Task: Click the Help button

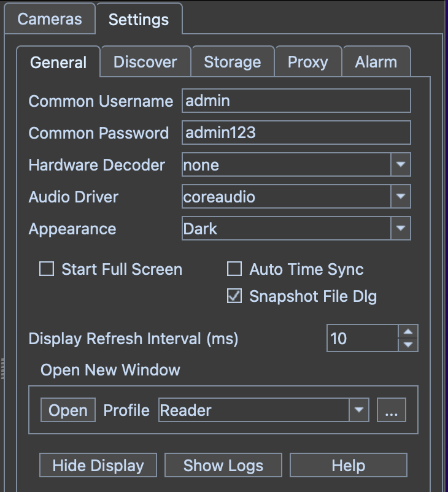Action: 349,466
